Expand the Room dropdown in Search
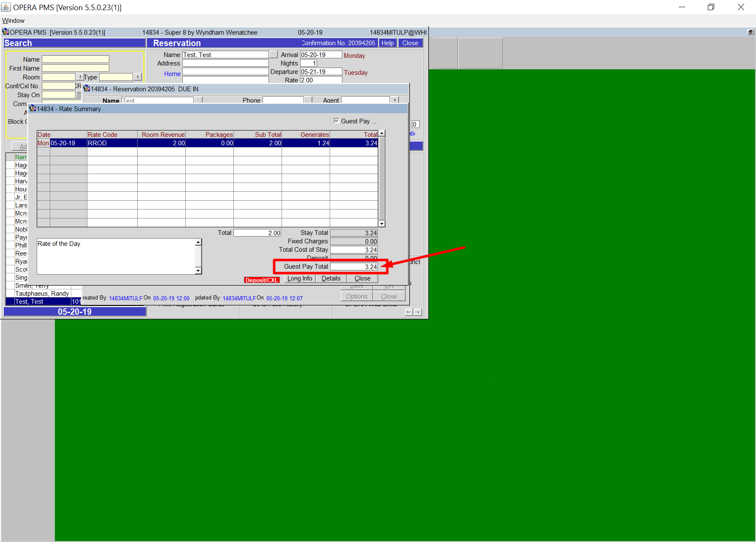Viewport: 756px width, 542px height. (x=80, y=77)
